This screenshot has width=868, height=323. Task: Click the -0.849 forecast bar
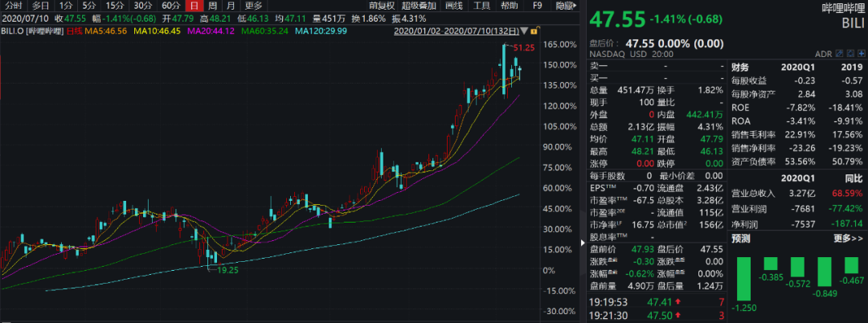click(825, 272)
